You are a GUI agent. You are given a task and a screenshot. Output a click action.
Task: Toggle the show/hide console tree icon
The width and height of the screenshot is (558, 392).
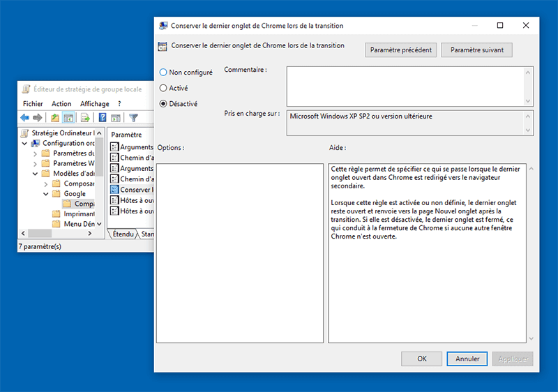point(68,118)
